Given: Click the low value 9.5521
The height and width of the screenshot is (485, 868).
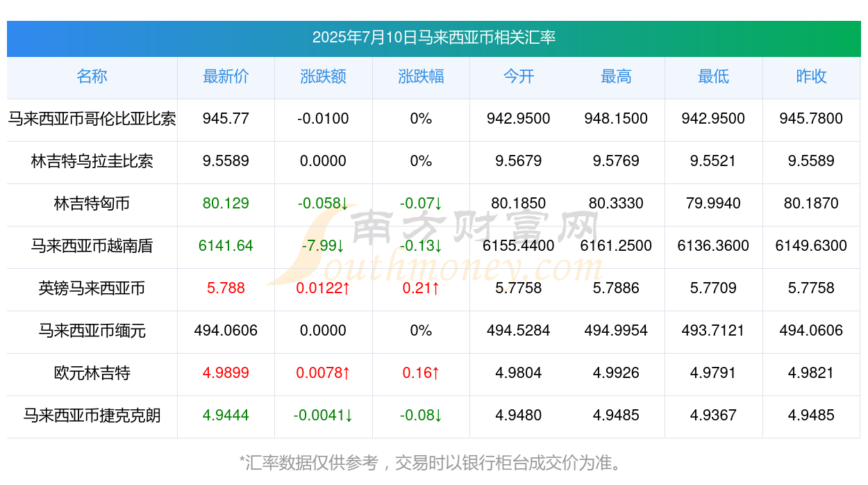Looking at the screenshot, I should click(x=713, y=161).
